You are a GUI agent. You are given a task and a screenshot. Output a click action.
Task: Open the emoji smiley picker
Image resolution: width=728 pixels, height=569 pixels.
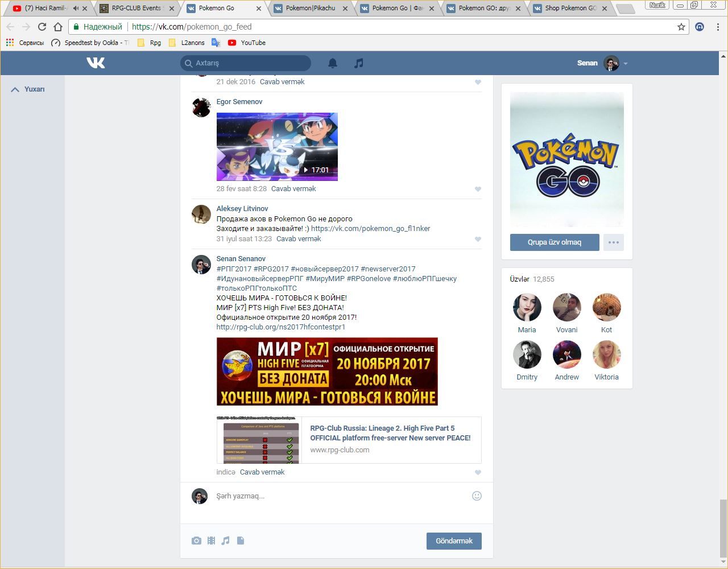click(477, 496)
